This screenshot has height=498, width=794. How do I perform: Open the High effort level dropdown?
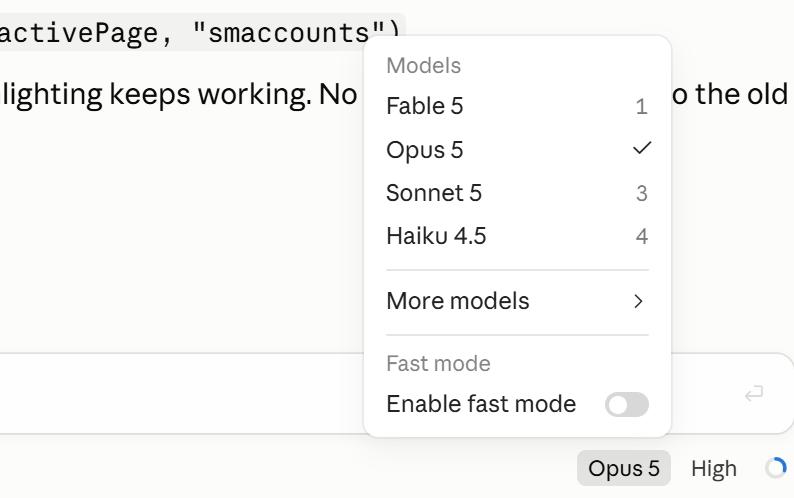(713, 469)
